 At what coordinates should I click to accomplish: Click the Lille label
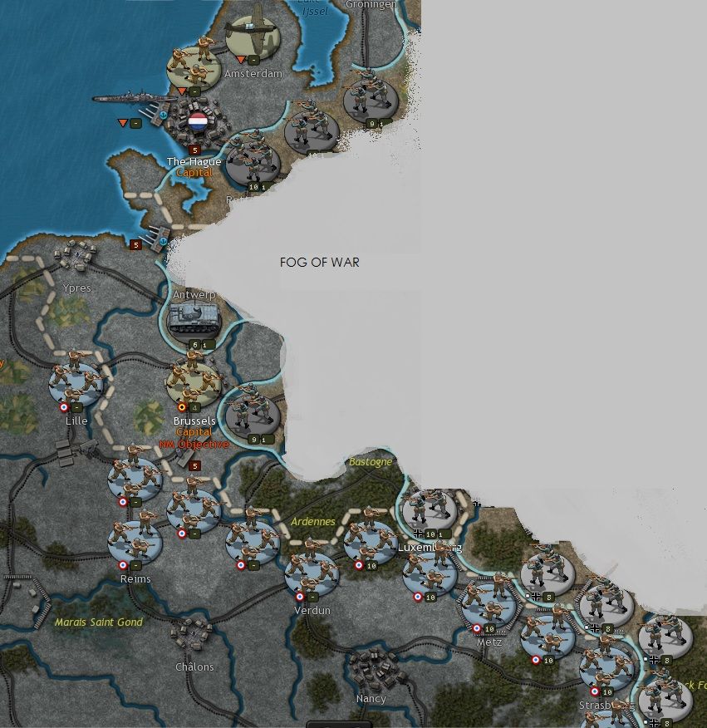(76, 421)
